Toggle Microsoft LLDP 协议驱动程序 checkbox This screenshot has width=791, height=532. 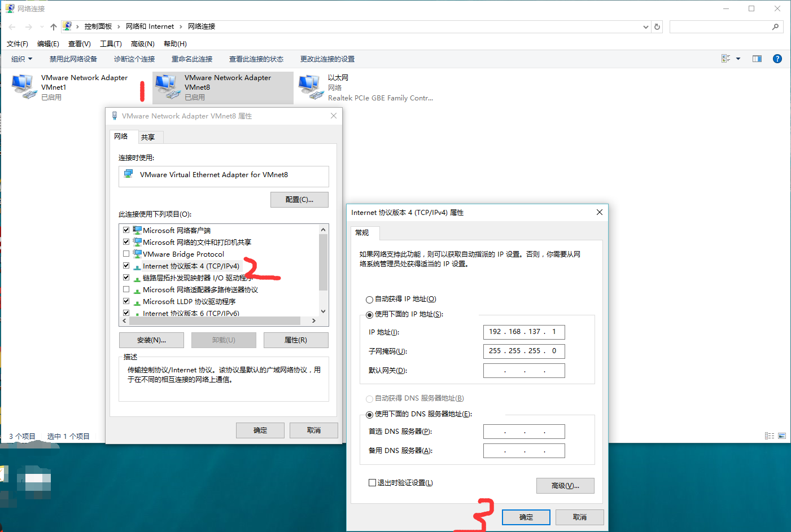coord(126,301)
